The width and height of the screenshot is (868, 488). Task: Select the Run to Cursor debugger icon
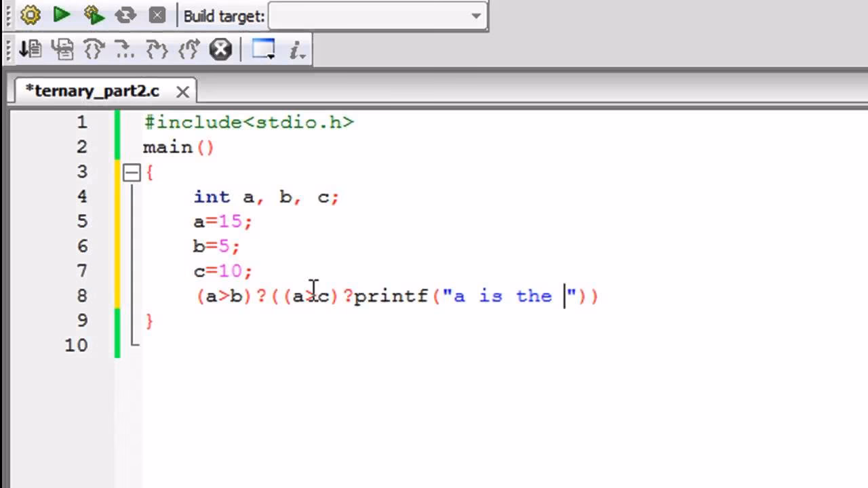pos(63,49)
